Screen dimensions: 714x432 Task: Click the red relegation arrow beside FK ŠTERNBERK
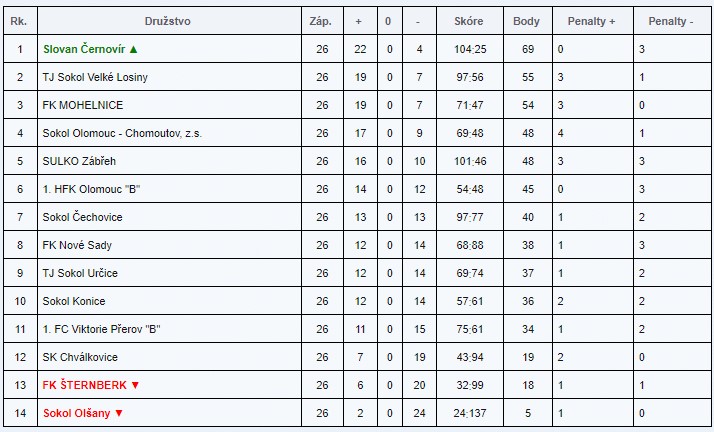135,385
